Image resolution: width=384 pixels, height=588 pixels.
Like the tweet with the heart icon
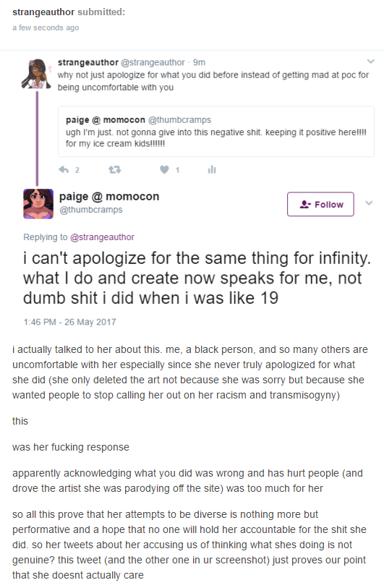(164, 170)
